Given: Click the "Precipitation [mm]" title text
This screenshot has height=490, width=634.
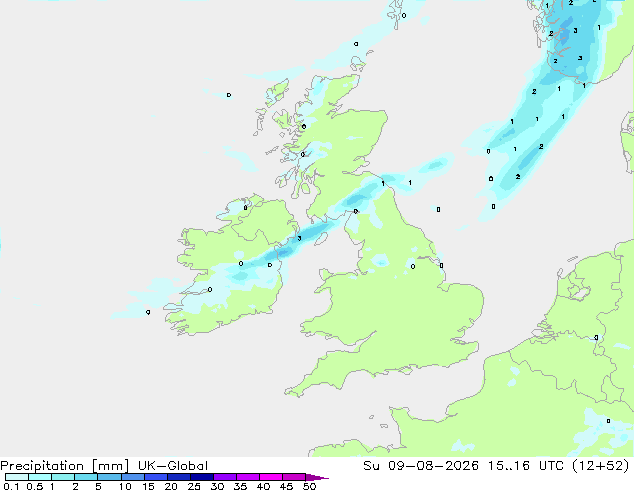Looking at the screenshot, I should coord(64,466).
